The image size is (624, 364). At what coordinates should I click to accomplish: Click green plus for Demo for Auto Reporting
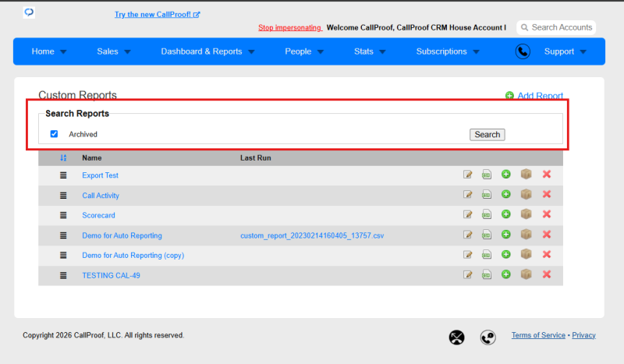505,235
